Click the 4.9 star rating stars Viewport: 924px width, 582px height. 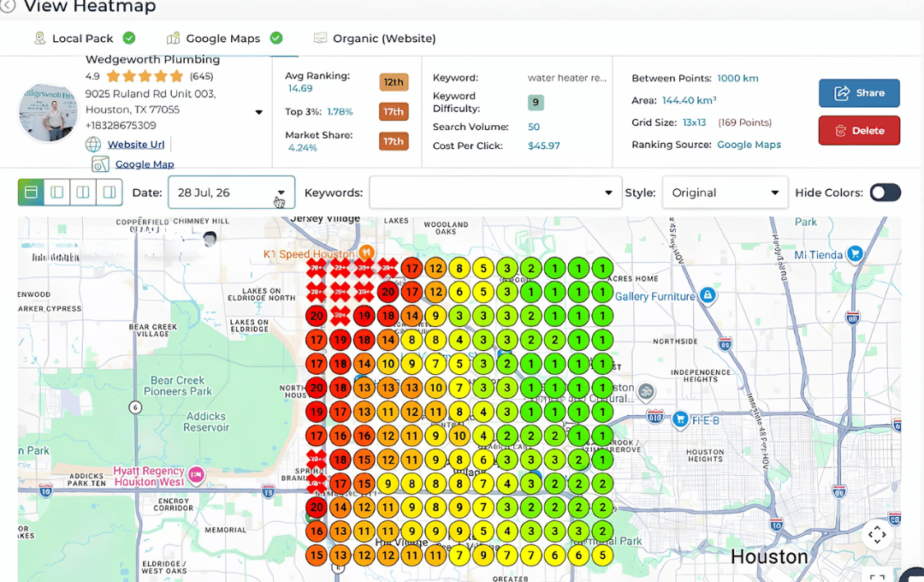(x=145, y=76)
